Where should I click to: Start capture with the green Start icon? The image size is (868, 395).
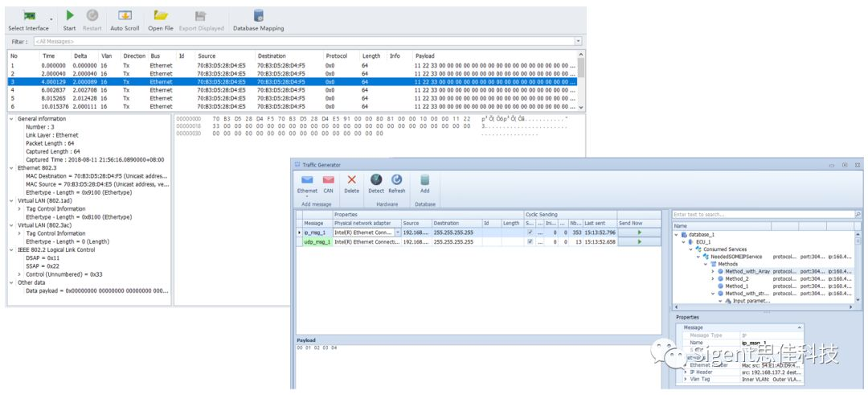pyautogui.click(x=70, y=15)
